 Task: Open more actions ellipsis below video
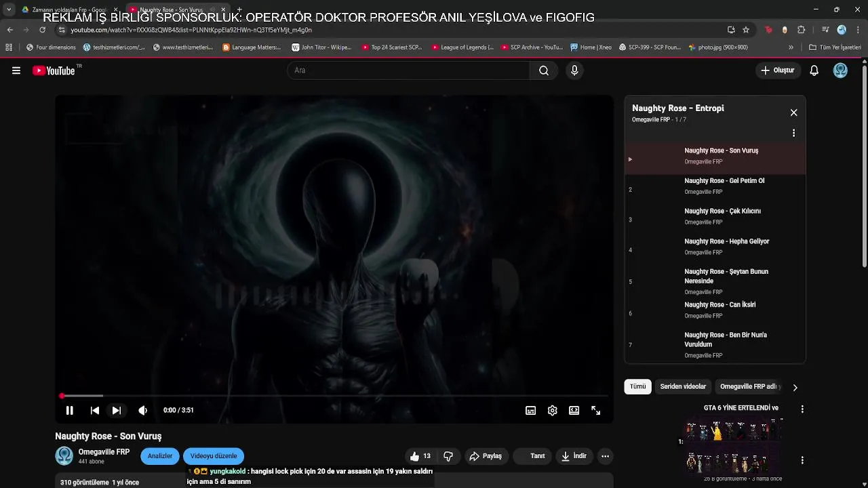click(606, 456)
